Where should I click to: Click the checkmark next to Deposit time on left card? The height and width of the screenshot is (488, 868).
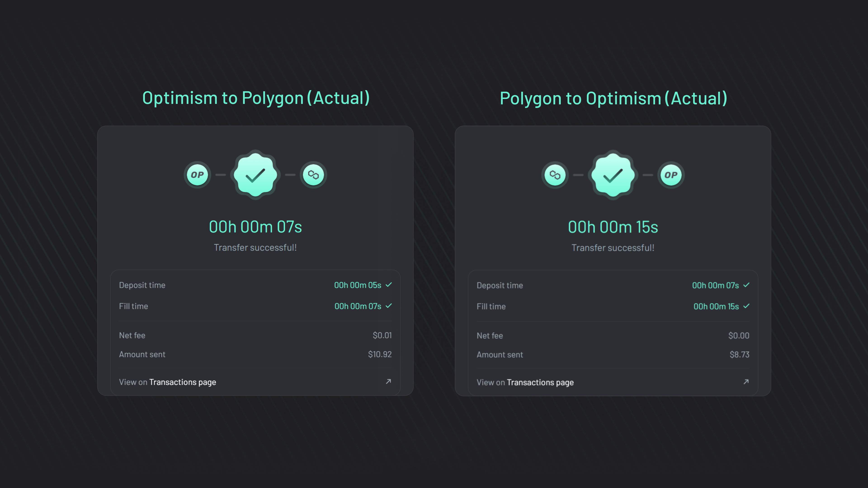tap(389, 285)
